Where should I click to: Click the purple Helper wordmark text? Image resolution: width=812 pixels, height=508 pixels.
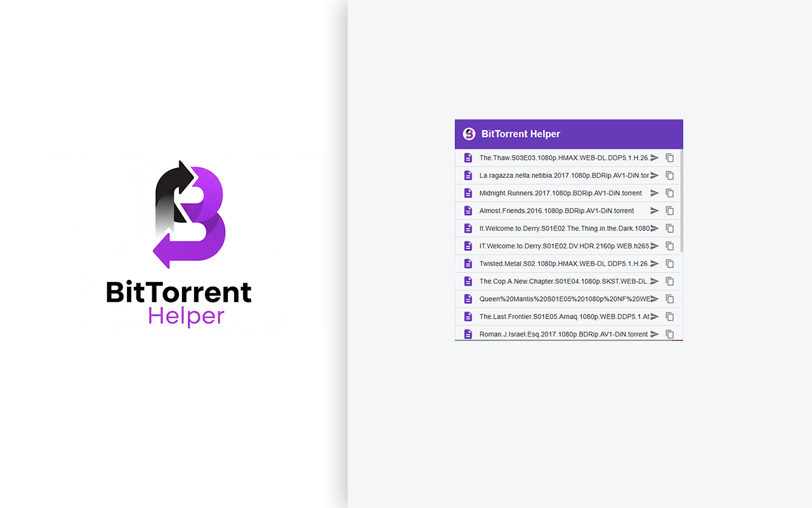pyautogui.click(x=187, y=316)
